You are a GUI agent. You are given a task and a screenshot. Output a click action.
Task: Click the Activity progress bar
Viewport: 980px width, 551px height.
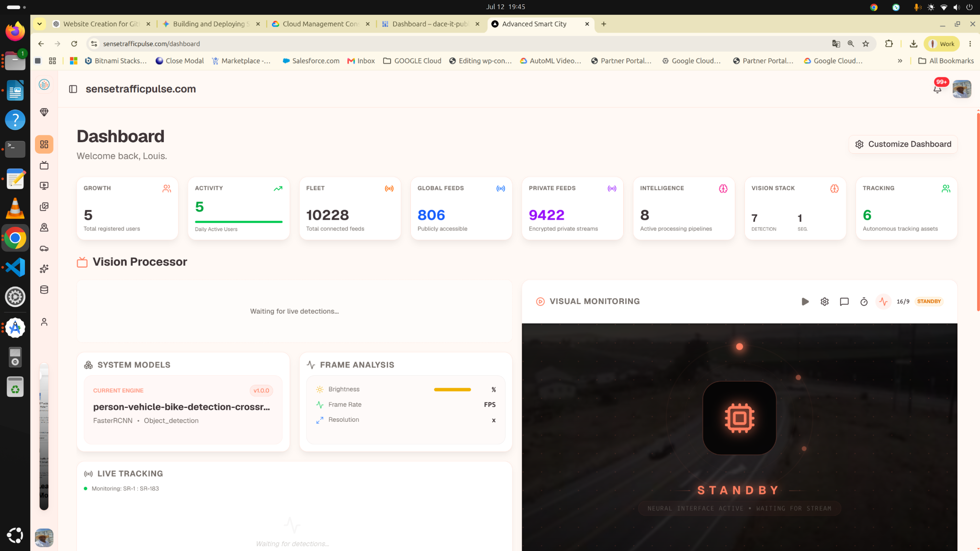coord(238,222)
